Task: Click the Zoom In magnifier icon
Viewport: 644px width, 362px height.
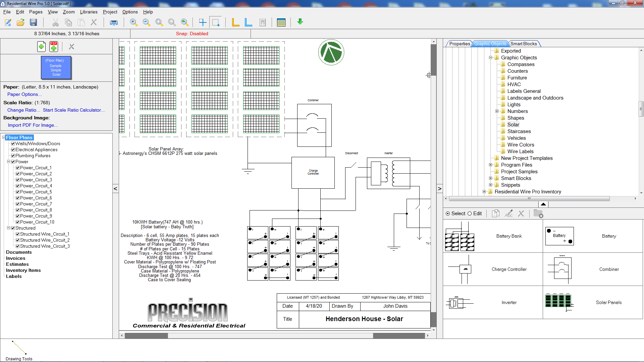Action: [x=133, y=22]
